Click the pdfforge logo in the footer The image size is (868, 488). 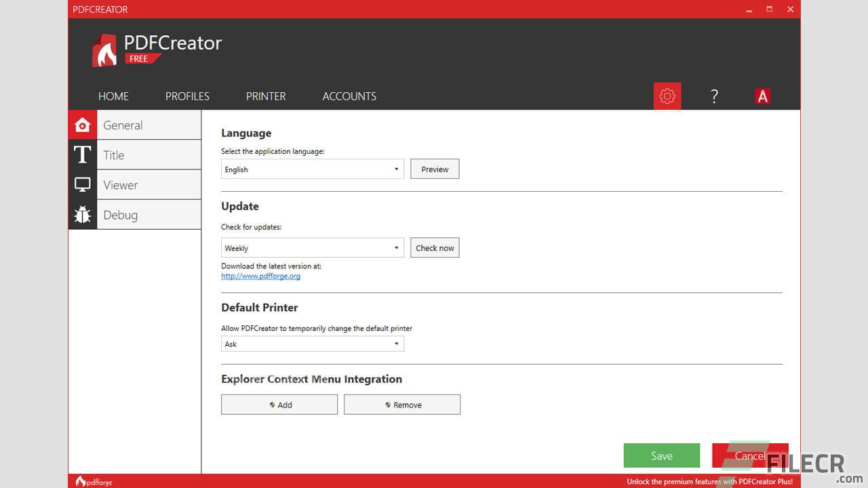click(x=93, y=481)
